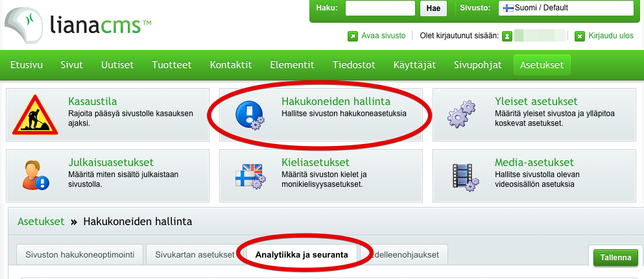Image resolution: width=644 pixels, height=279 pixels.
Task: Switch to Sivukartan asetukset tab
Action: (195, 255)
